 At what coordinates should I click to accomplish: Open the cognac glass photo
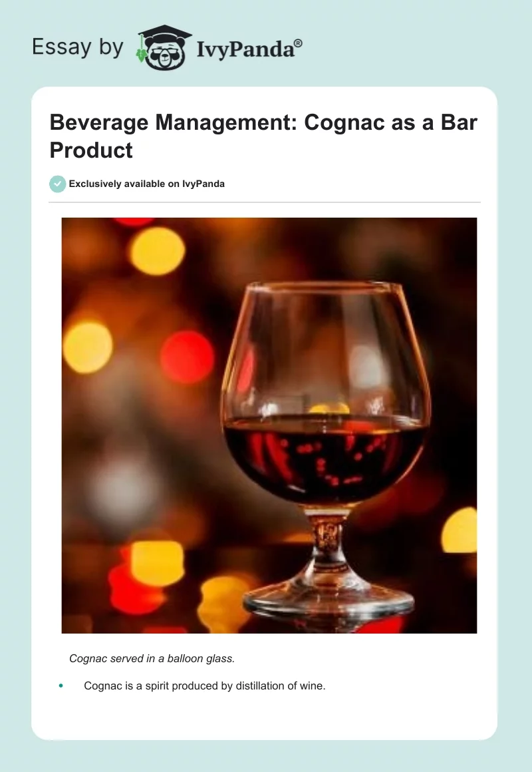269,425
